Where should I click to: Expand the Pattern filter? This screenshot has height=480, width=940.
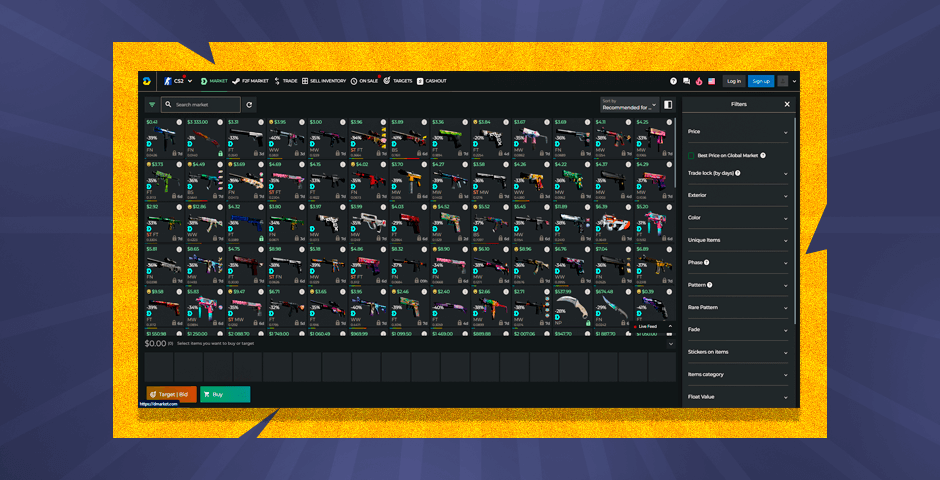(738, 285)
